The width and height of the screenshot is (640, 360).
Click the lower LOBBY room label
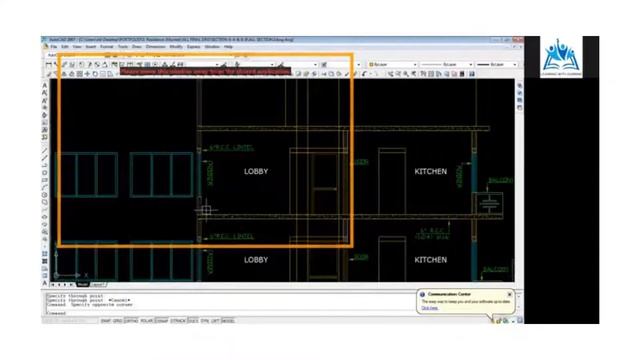click(x=256, y=260)
